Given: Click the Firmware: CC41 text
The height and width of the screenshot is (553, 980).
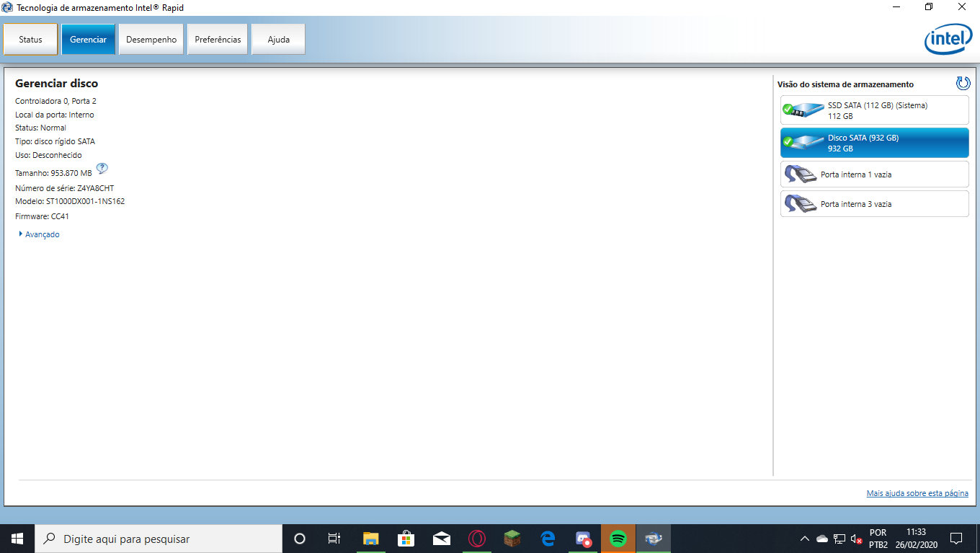Looking at the screenshot, I should 42,216.
